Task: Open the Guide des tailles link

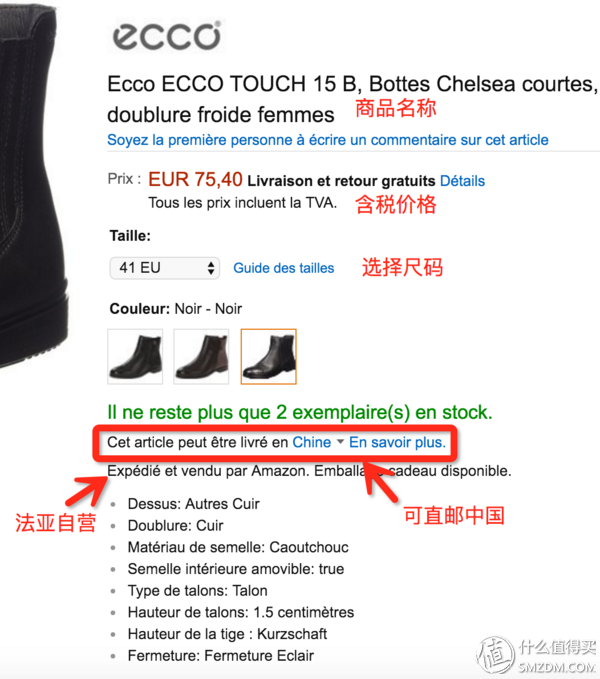Action: (x=284, y=268)
